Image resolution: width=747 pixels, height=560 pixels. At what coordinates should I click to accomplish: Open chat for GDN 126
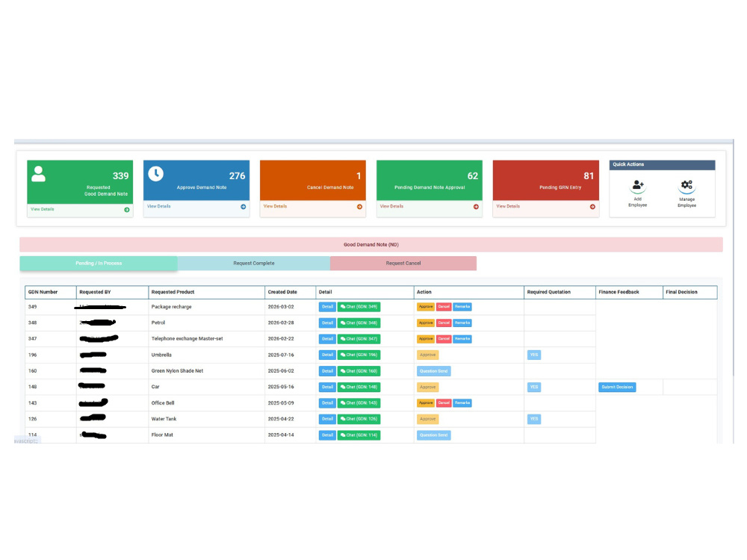(x=359, y=419)
